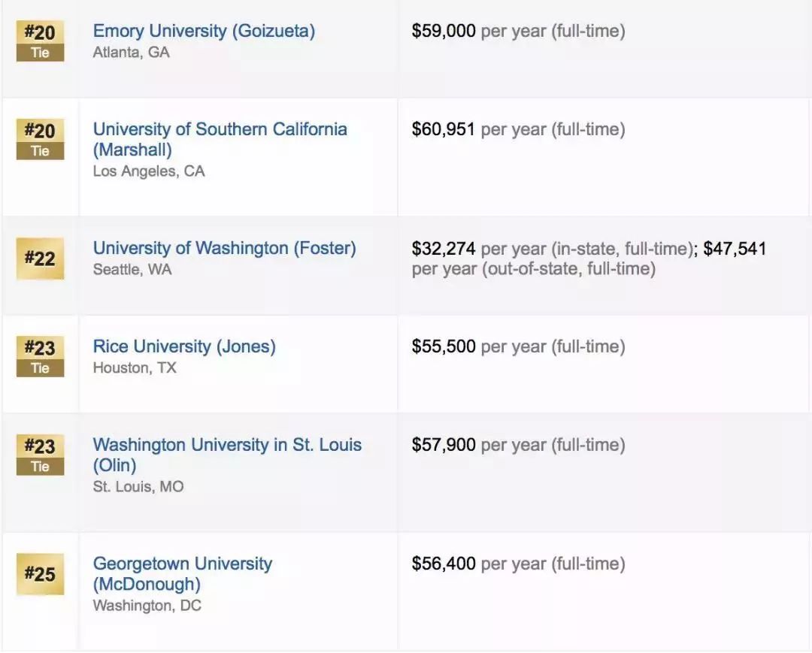Click the Houston, TX location text
This screenshot has width=812, height=653.
point(135,368)
